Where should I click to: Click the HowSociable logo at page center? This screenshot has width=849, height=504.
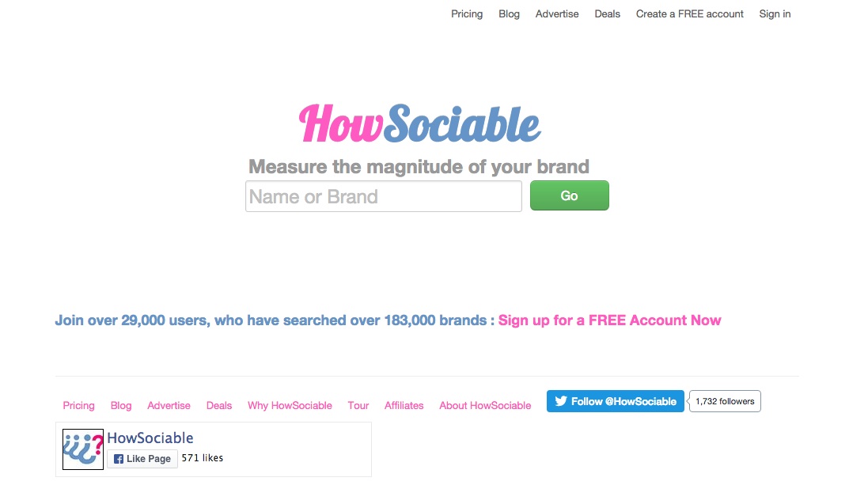click(x=418, y=123)
